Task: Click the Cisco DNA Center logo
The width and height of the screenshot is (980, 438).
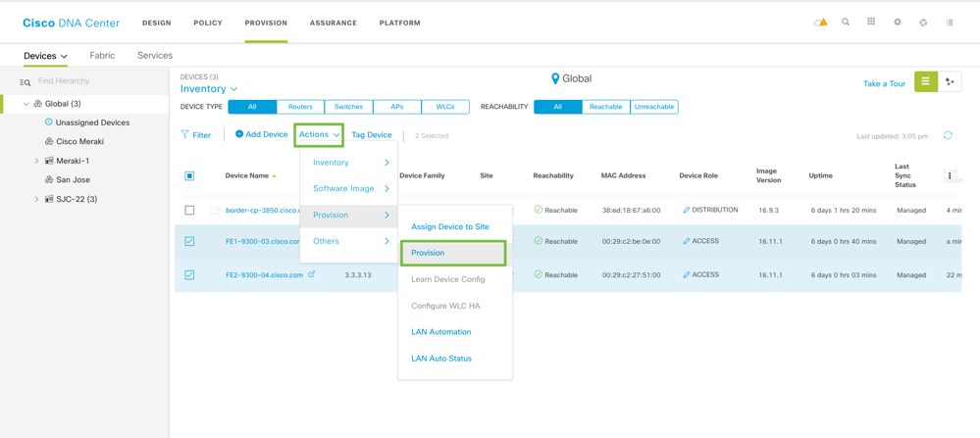Action: 72,24
